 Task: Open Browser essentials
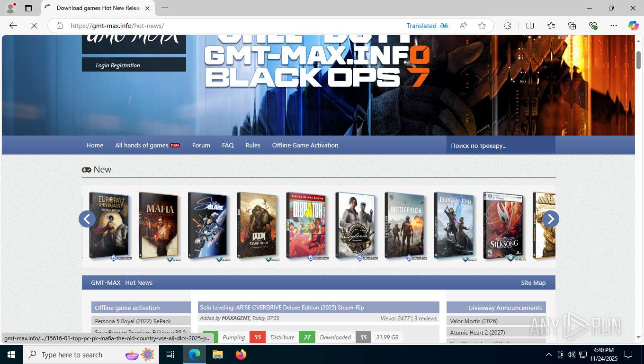tap(593, 26)
